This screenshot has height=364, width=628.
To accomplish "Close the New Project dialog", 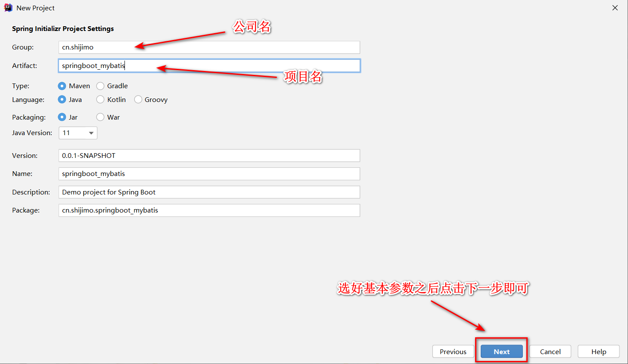I will pos(615,8).
